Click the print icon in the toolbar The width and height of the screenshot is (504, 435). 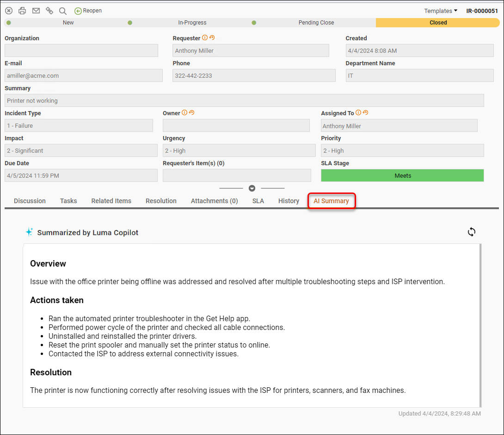click(x=22, y=11)
